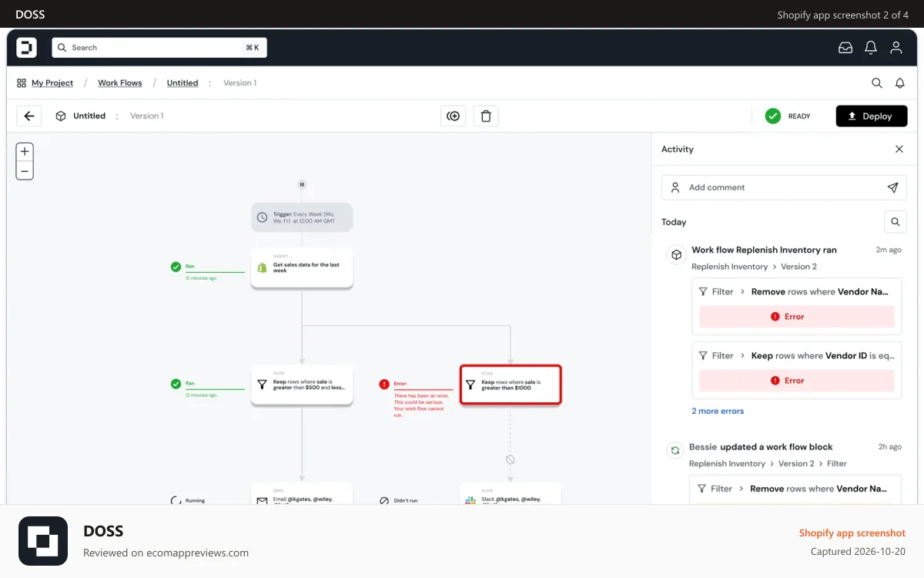This screenshot has width=924, height=578.
Task: Close the Activity panel
Action: (899, 150)
